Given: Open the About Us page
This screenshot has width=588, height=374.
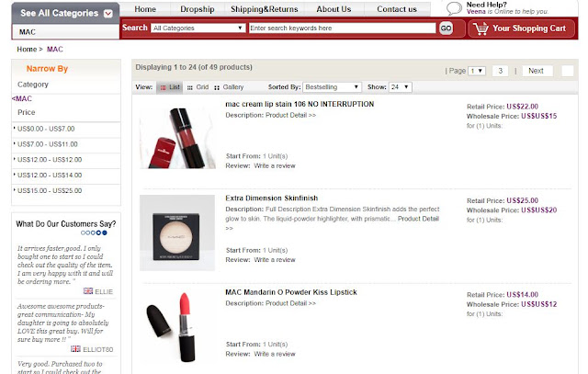Looking at the screenshot, I should 334,9.
